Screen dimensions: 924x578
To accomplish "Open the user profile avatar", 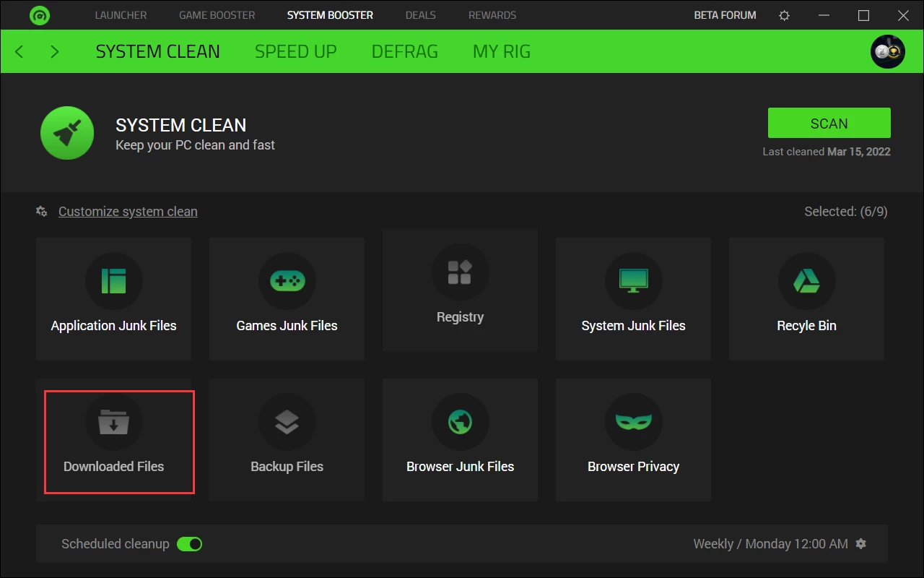I will (888, 51).
